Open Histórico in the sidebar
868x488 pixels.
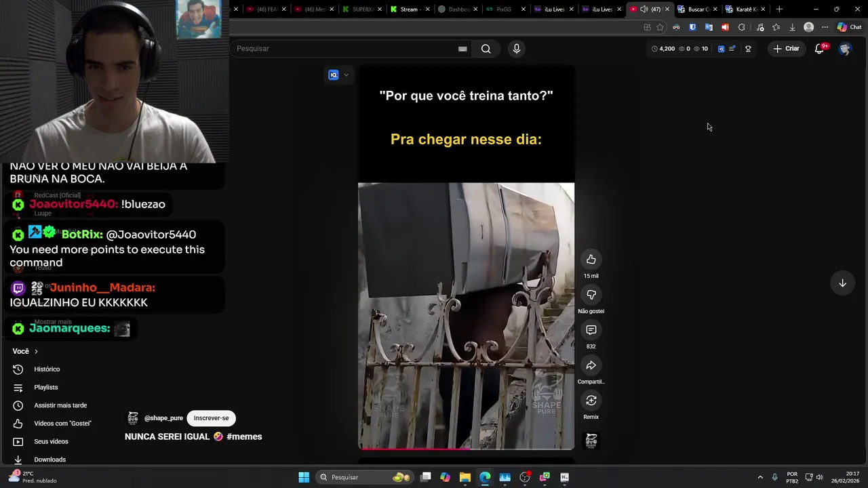(x=47, y=369)
